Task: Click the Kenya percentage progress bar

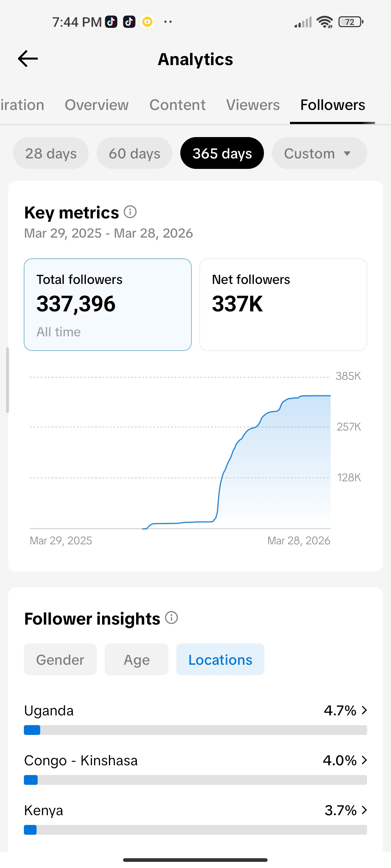Action: 195,830
